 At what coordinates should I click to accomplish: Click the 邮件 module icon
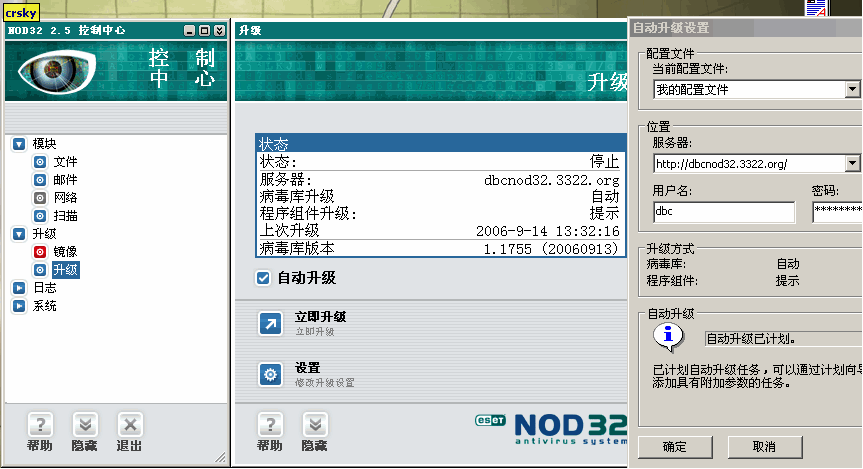tap(40, 180)
